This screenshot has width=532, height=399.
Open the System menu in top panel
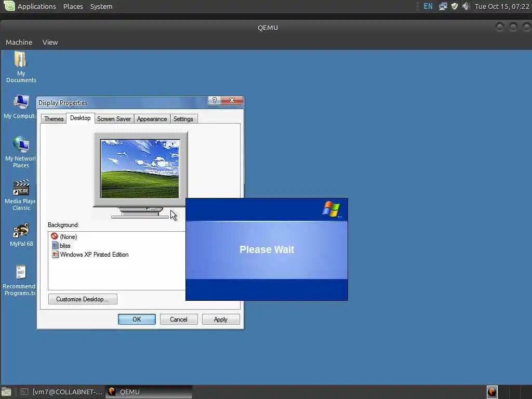pos(101,6)
